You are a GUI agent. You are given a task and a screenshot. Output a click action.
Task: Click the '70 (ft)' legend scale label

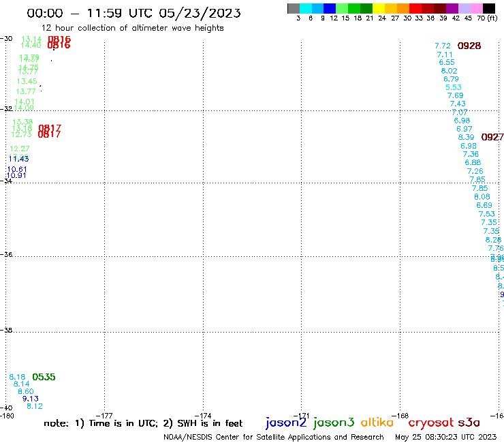[x=487, y=18]
